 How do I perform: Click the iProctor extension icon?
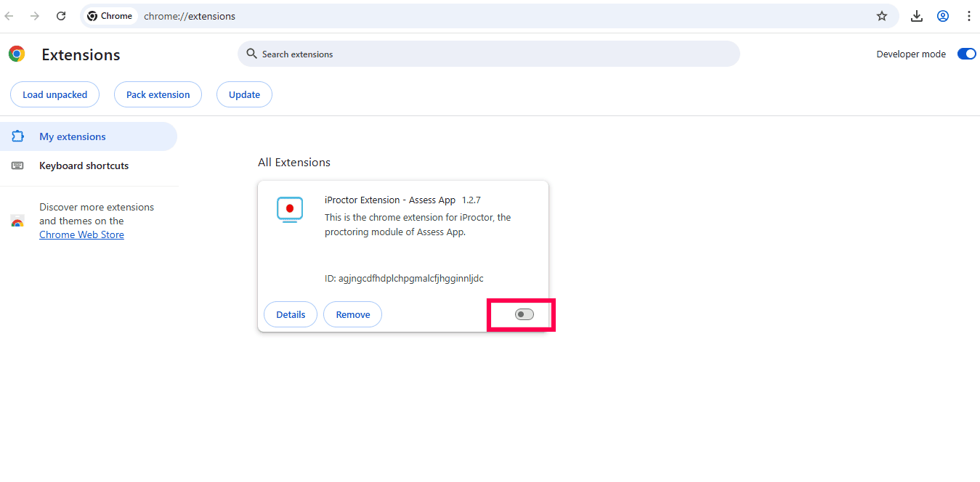(289, 209)
